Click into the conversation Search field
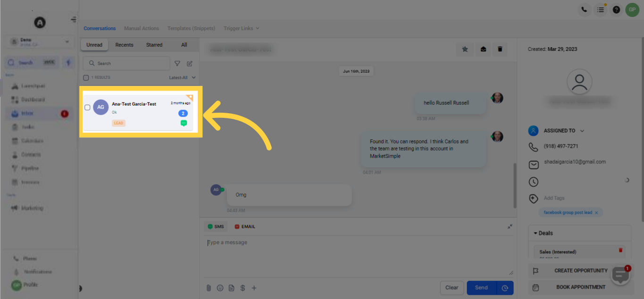The width and height of the screenshot is (644, 299). (126, 63)
